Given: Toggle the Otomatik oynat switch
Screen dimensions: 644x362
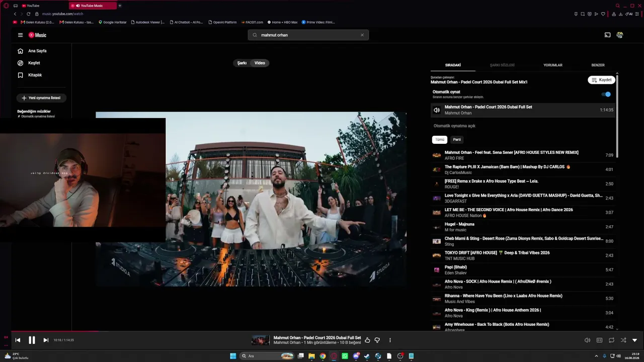Looking at the screenshot, I should pos(606,94).
